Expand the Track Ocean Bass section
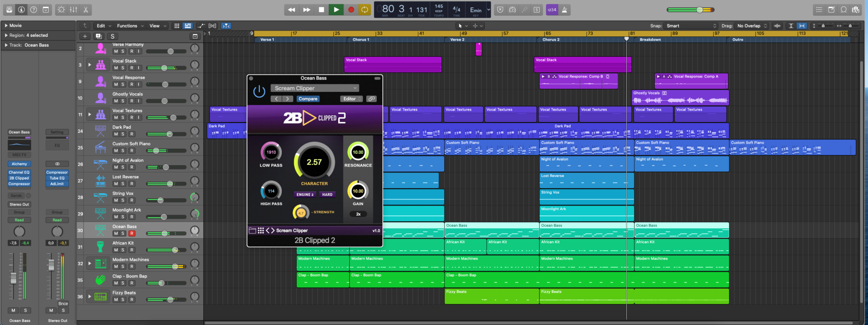This screenshot has width=868, height=325. click(x=6, y=45)
